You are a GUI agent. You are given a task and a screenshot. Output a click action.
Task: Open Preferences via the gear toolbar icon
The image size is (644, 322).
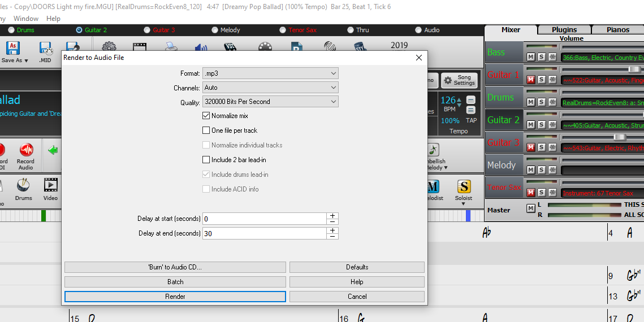coord(109,47)
